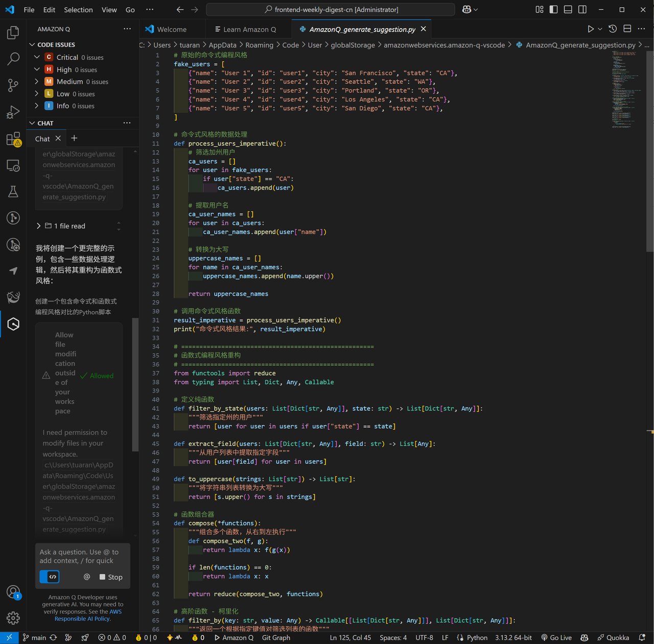Open the Testing flask icon

13,192
